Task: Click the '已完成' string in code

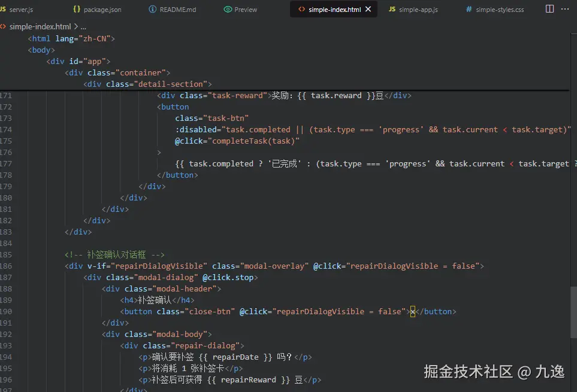Action: [x=284, y=164]
